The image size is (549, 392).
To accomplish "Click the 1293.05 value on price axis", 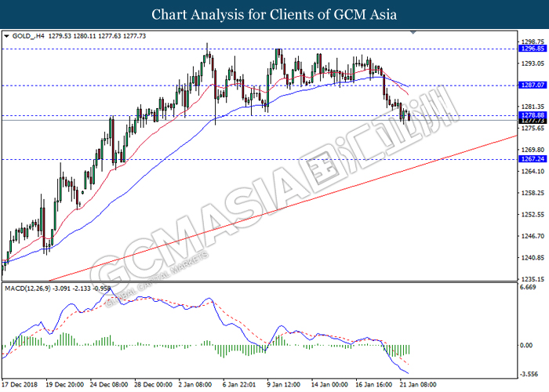I will 533,64.
